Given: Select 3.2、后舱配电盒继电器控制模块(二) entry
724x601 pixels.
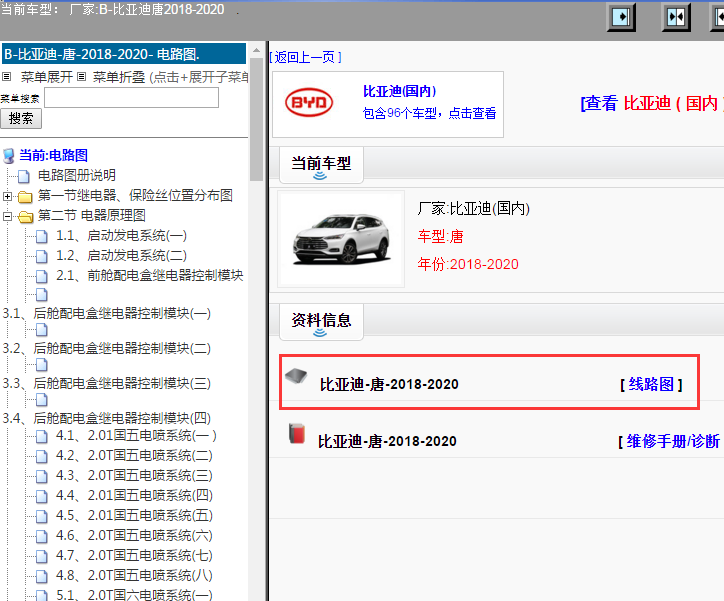Looking at the screenshot, I should 107,349.
